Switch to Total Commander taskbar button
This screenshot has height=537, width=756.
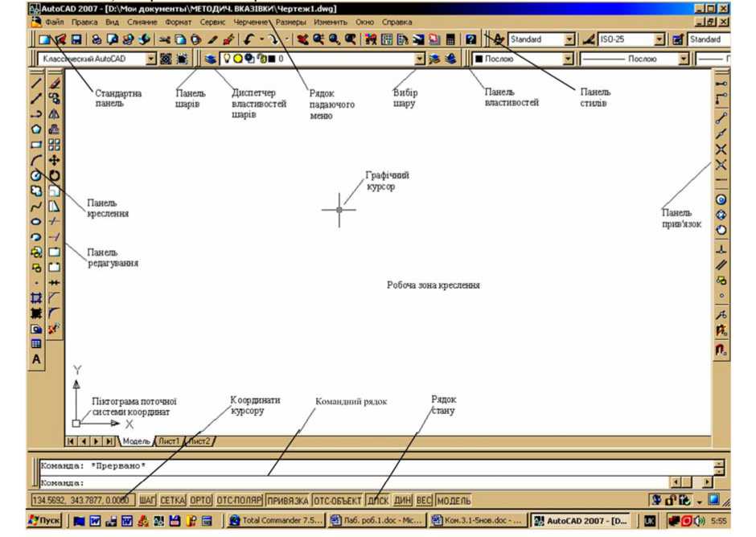point(276,521)
